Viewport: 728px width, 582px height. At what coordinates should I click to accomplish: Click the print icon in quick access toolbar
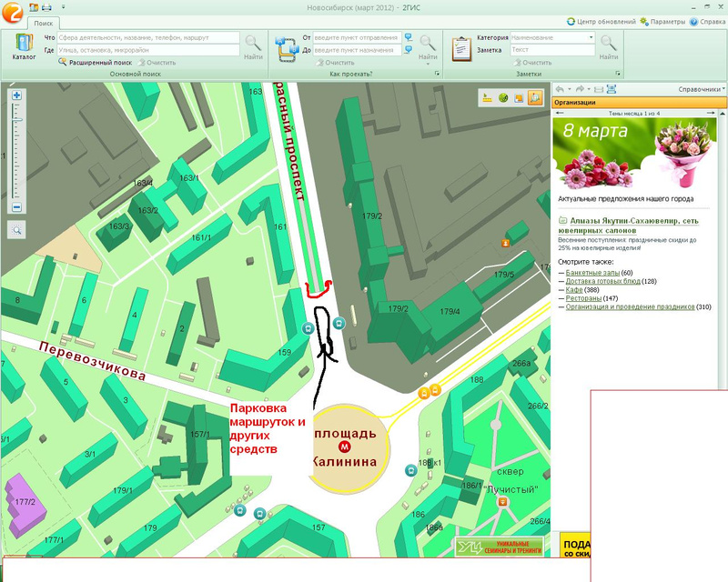[47, 7]
